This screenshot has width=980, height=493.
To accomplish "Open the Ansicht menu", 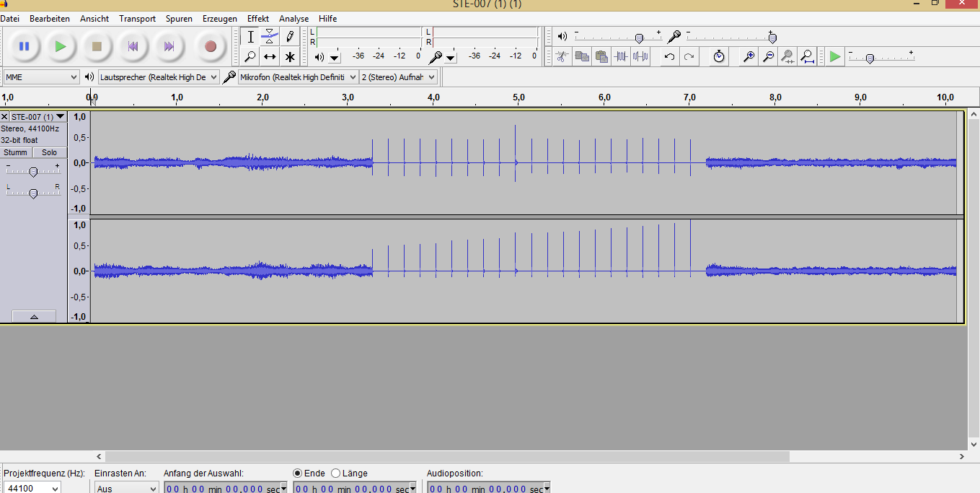I will [x=94, y=19].
